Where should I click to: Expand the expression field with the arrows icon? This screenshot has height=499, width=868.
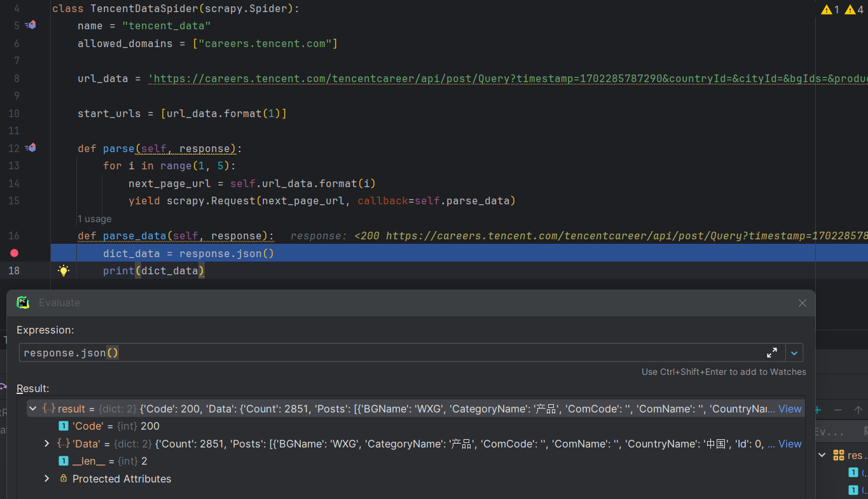click(x=772, y=353)
